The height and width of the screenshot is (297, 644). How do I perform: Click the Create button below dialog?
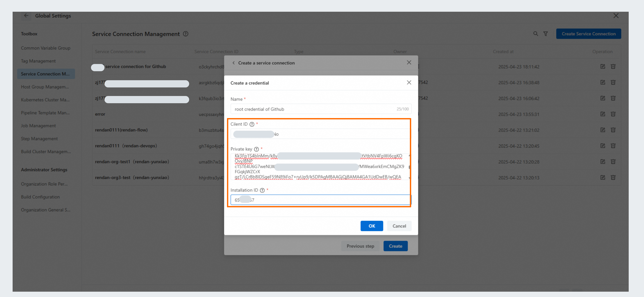pyautogui.click(x=395, y=246)
